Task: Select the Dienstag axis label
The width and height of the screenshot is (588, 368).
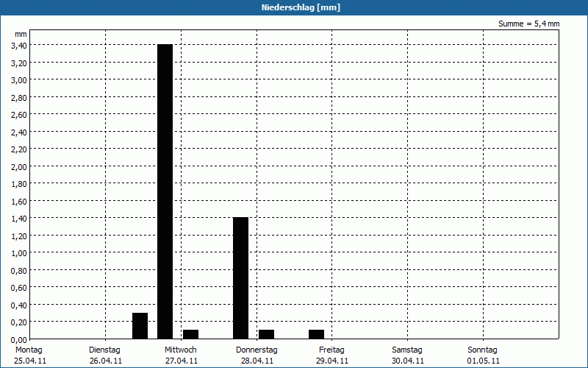Action: pos(104,350)
